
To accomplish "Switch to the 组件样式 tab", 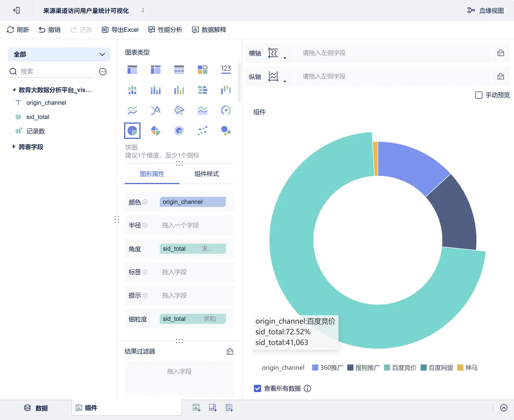I will 207,174.
